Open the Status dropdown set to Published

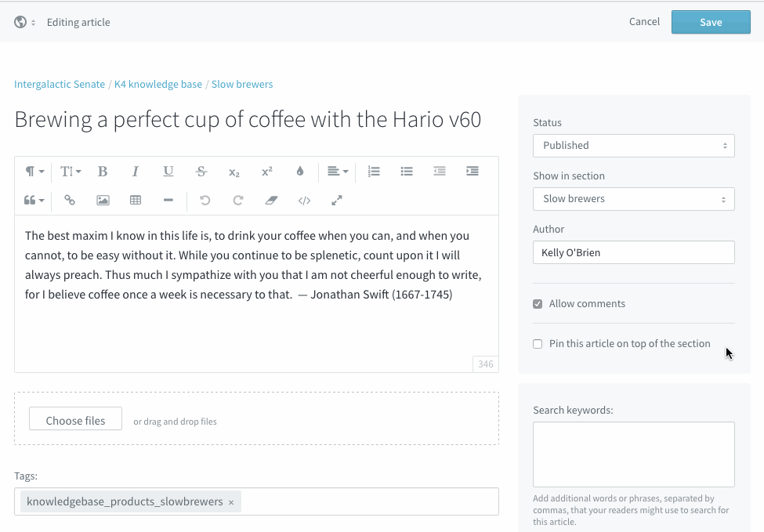coord(634,146)
